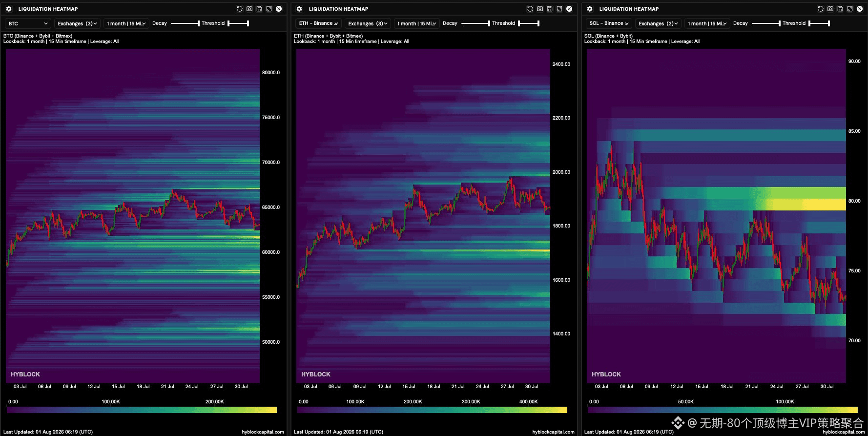Adjust the Decay slider in SOL panel
868x436 pixels.
(x=766, y=23)
